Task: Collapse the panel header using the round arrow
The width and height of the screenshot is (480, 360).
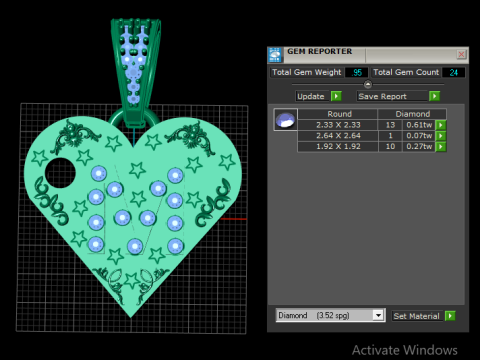Action: coord(368,84)
